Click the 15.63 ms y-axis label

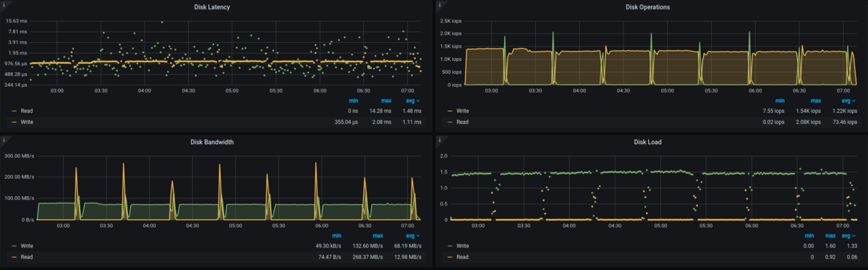pos(17,21)
